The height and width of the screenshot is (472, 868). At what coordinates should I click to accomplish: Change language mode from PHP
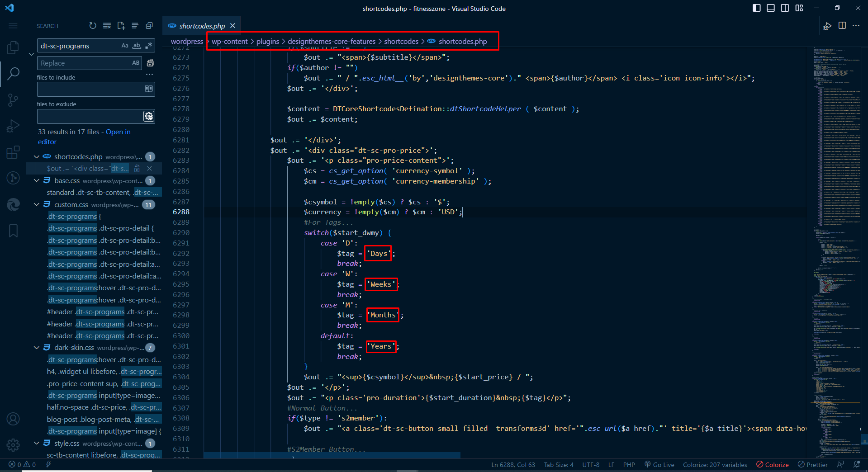[629, 465]
